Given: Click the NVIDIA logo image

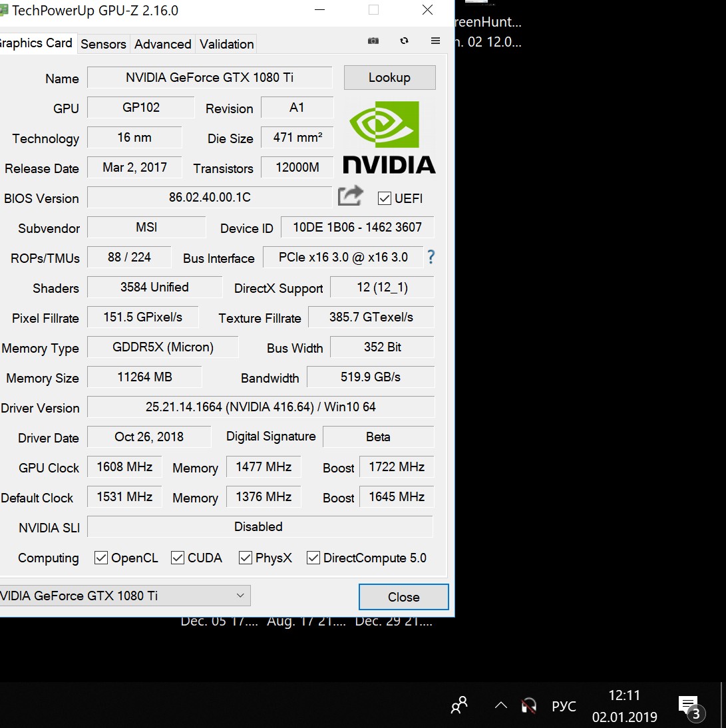Looking at the screenshot, I should (x=389, y=138).
